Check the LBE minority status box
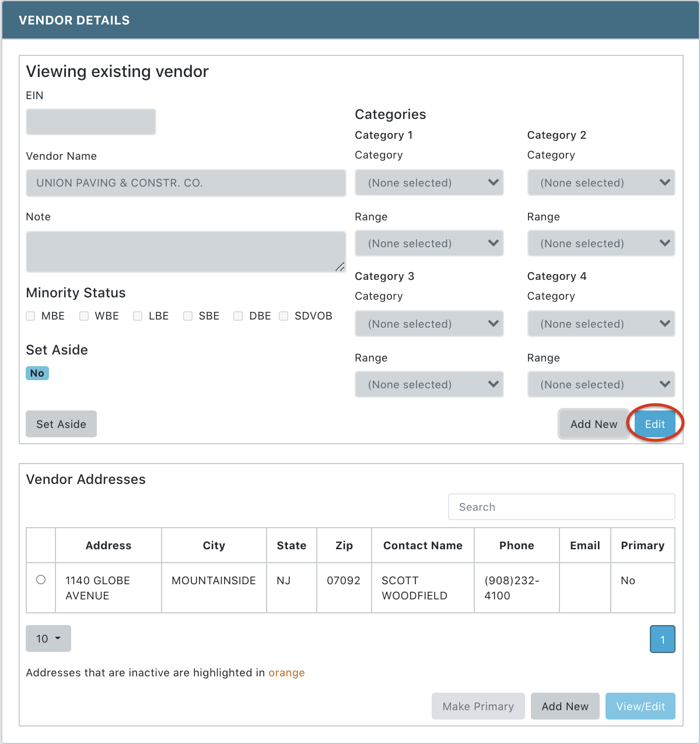Screen dimensions: 700x744 tap(137, 315)
